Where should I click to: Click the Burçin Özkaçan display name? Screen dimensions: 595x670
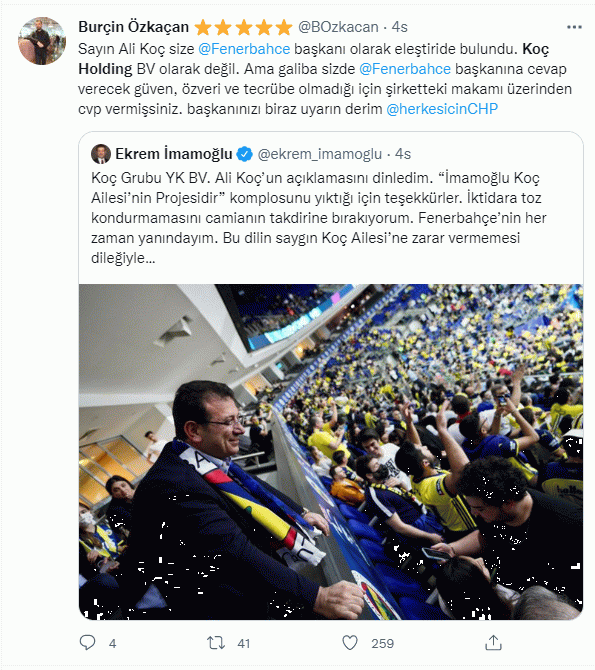click(133, 27)
